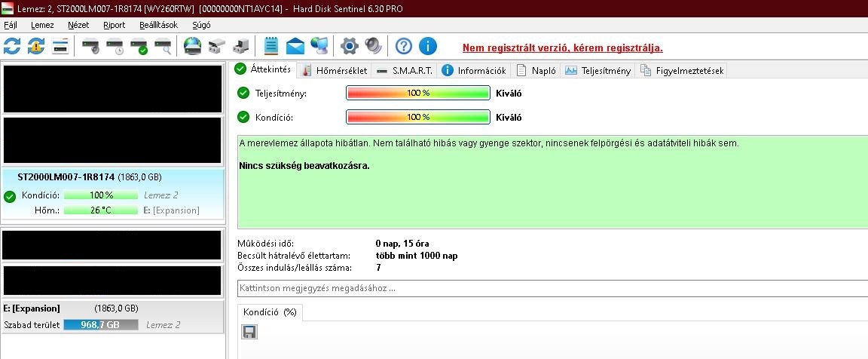Click the green check beside the overview Kondíció label

click(x=243, y=118)
